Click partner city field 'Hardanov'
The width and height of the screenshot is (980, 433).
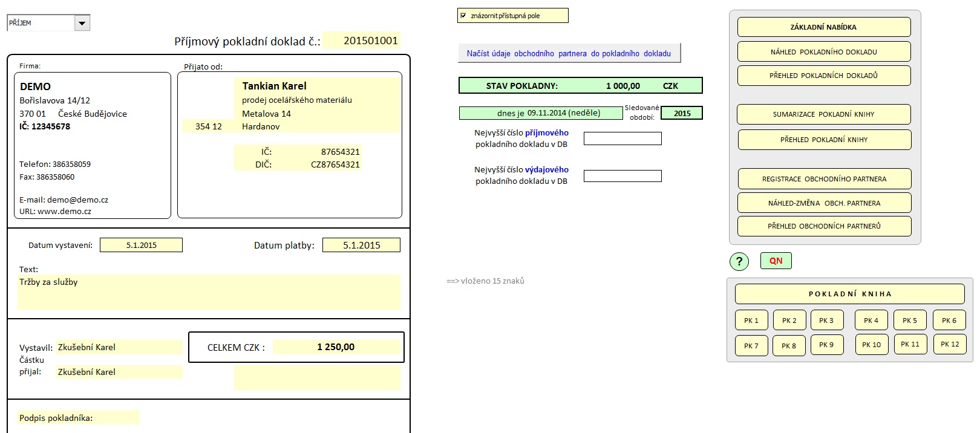318,126
